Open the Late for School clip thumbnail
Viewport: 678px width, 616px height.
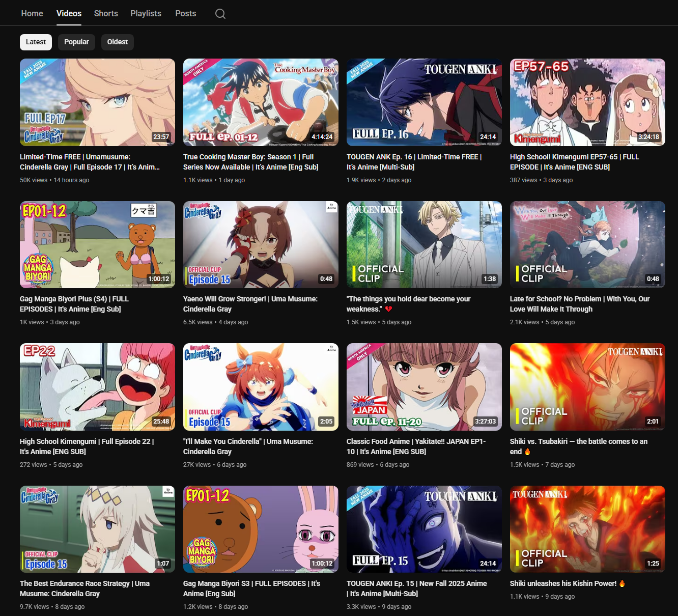coord(587,245)
